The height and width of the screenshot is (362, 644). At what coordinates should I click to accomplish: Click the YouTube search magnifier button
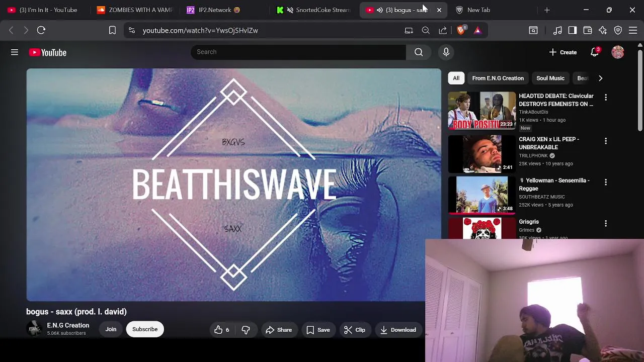[x=419, y=52]
